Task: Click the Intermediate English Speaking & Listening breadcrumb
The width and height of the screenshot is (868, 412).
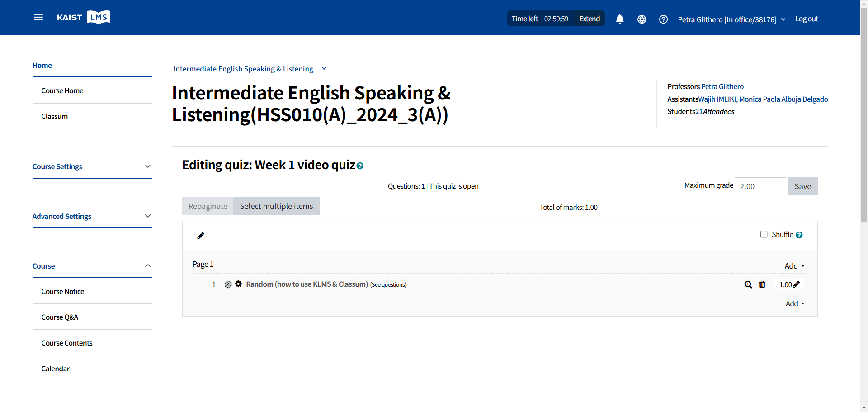Action: click(x=243, y=69)
